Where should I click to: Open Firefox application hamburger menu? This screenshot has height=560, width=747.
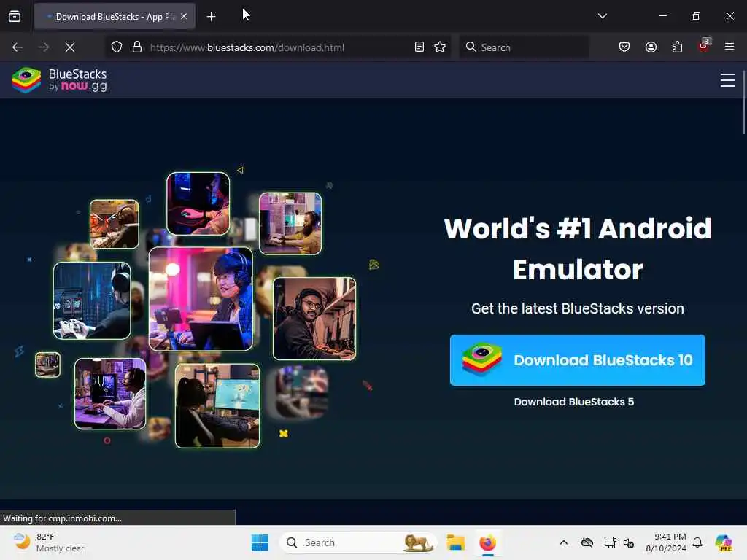point(729,47)
